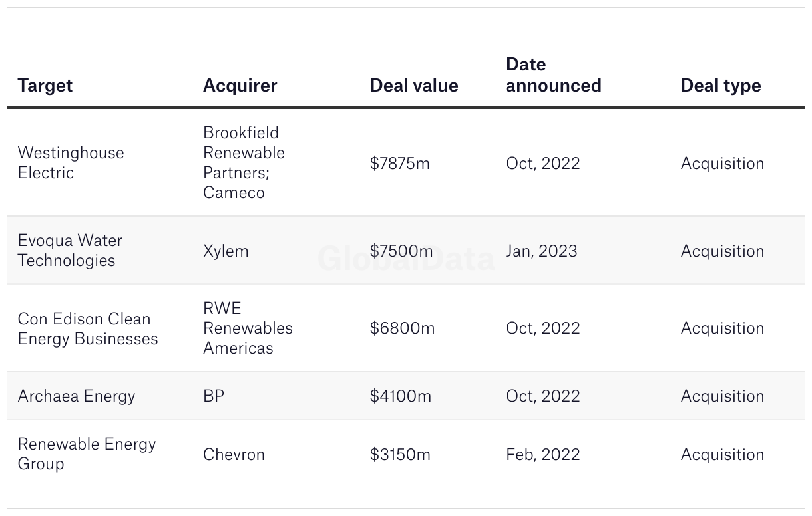The height and width of the screenshot is (516, 812).
Task: Select the Xylem acquirer cell
Action: pos(226,251)
